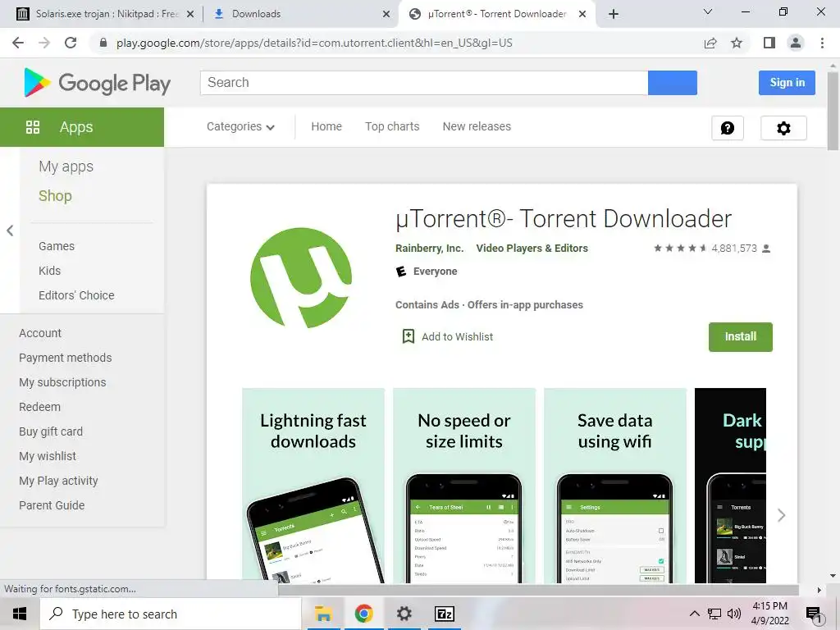Viewport: 840px width, 630px height.
Task: Open Account link
Action: click(x=40, y=333)
